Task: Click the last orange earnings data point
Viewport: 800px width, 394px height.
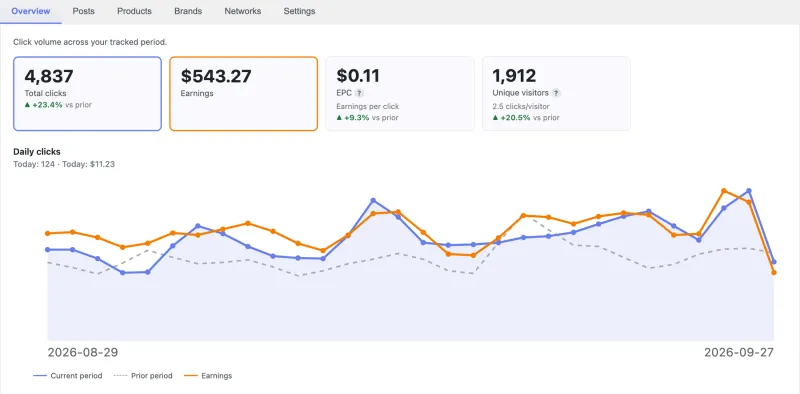Action: point(774,273)
